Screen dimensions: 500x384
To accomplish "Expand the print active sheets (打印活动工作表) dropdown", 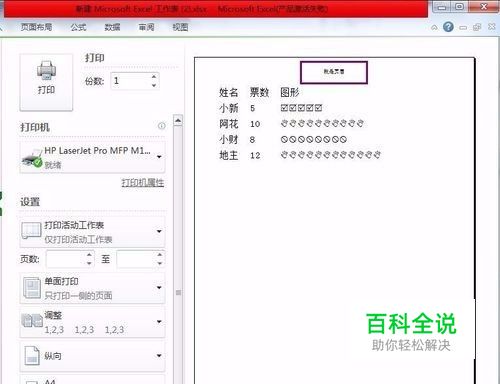I will click(92, 232).
